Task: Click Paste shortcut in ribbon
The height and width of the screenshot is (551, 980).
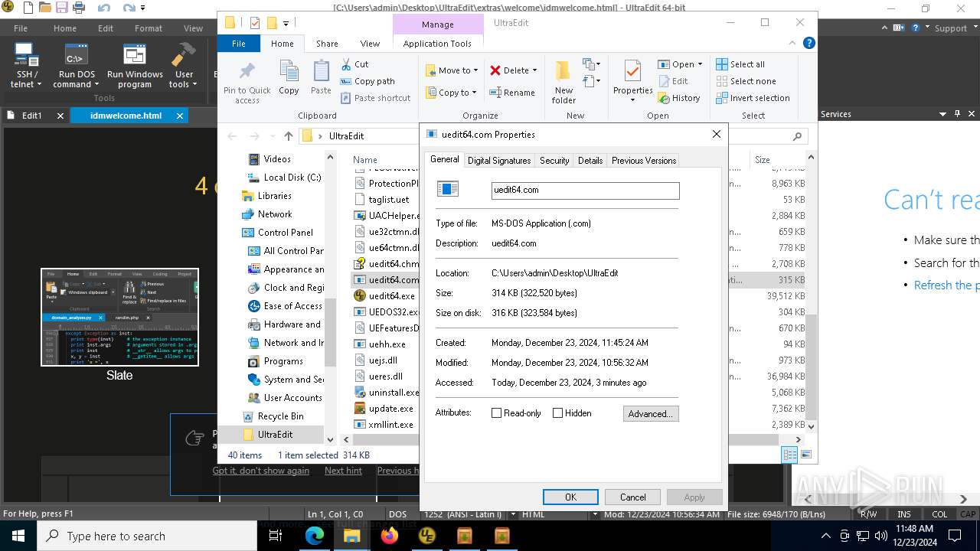Action: (x=374, y=98)
